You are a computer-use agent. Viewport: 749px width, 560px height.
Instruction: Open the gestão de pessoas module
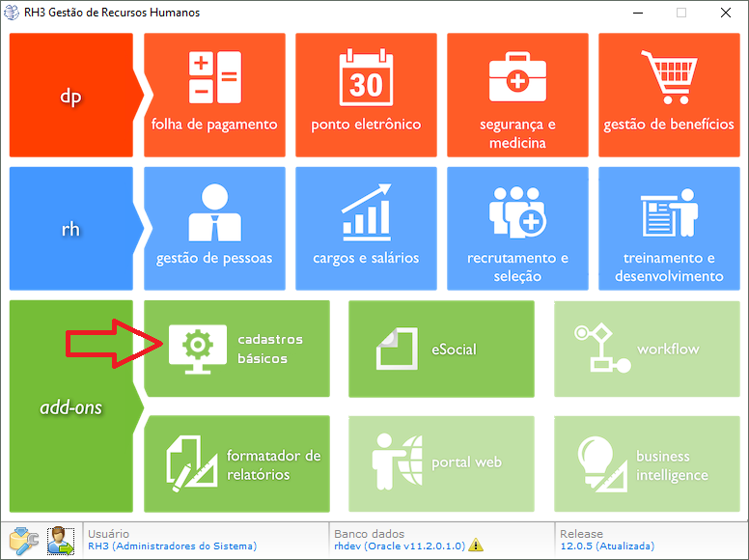point(214,229)
